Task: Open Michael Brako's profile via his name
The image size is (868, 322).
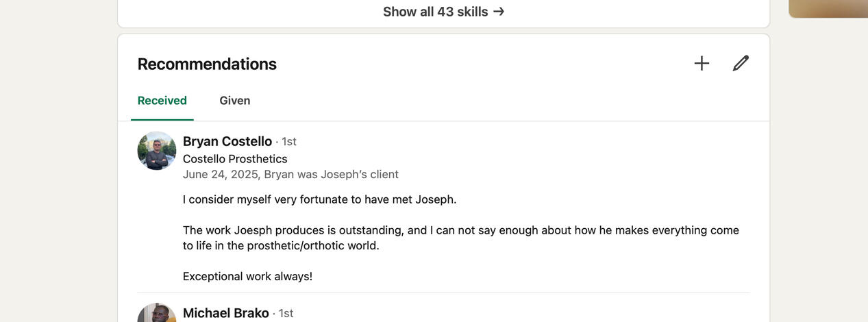Action: 226,313
